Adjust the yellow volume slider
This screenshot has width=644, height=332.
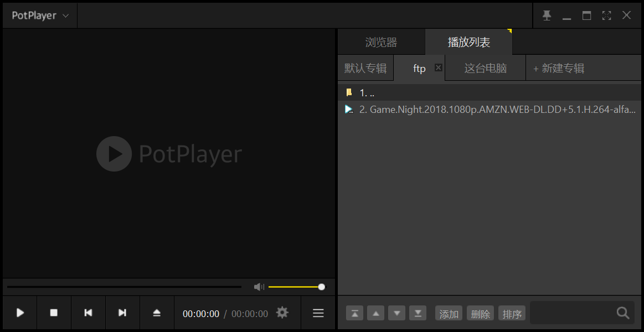(x=297, y=287)
